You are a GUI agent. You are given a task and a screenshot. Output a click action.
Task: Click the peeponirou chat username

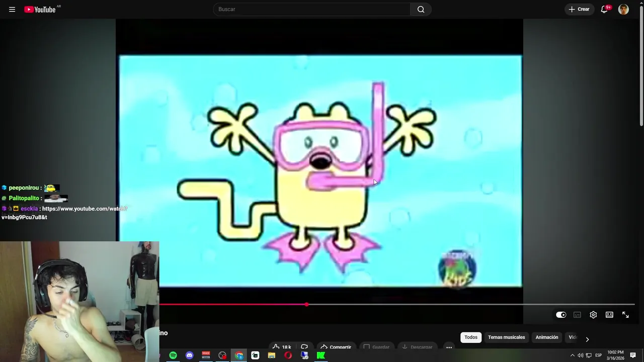(23, 188)
